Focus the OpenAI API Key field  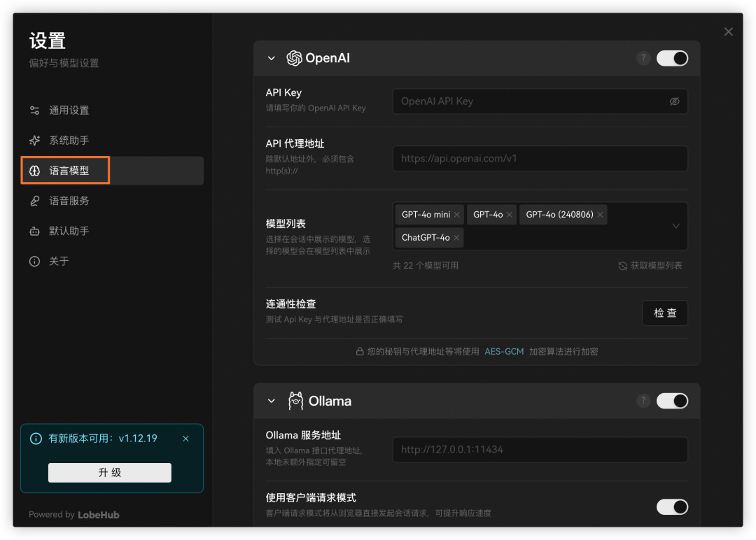tap(540, 101)
